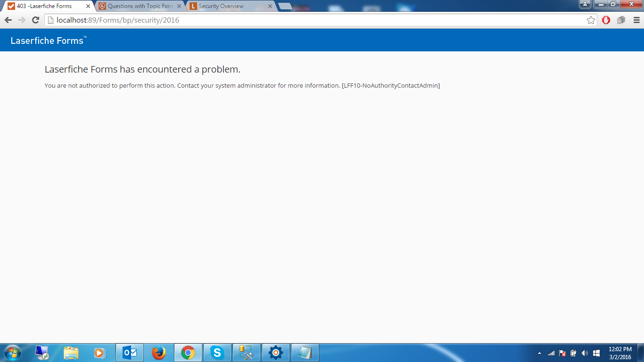This screenshot has width=644, height=362.
Task: Click the Chrome taskbar icon
Action: pyautogui.click(x=188, y=353)
